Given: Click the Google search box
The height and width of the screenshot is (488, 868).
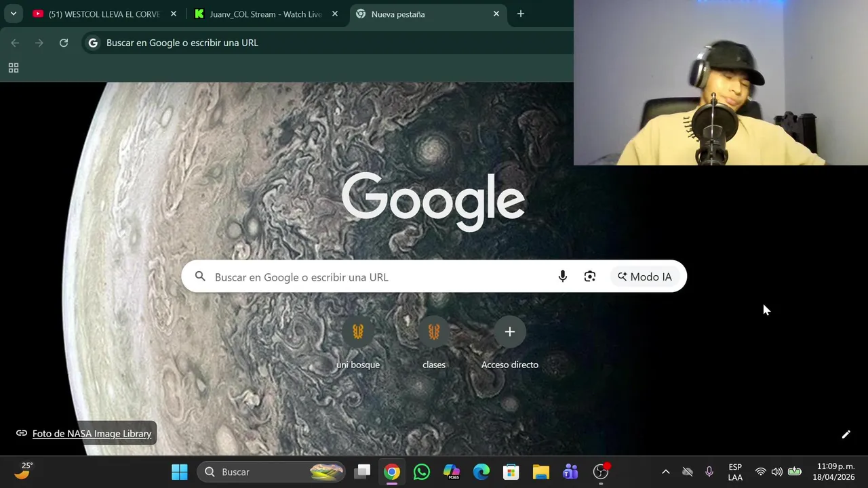Looking at the screenshot, I should click(434, 277).
